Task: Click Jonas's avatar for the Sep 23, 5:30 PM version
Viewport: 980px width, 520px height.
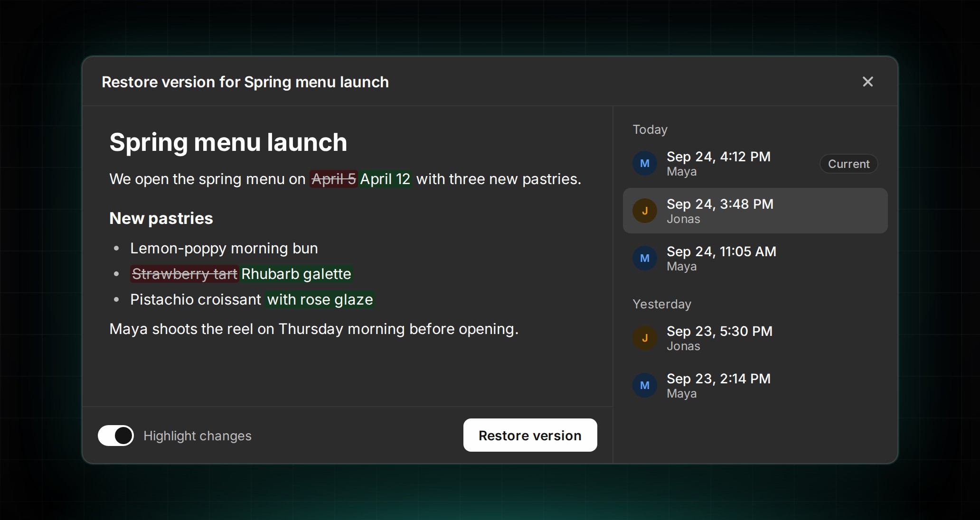Action: 645,338
